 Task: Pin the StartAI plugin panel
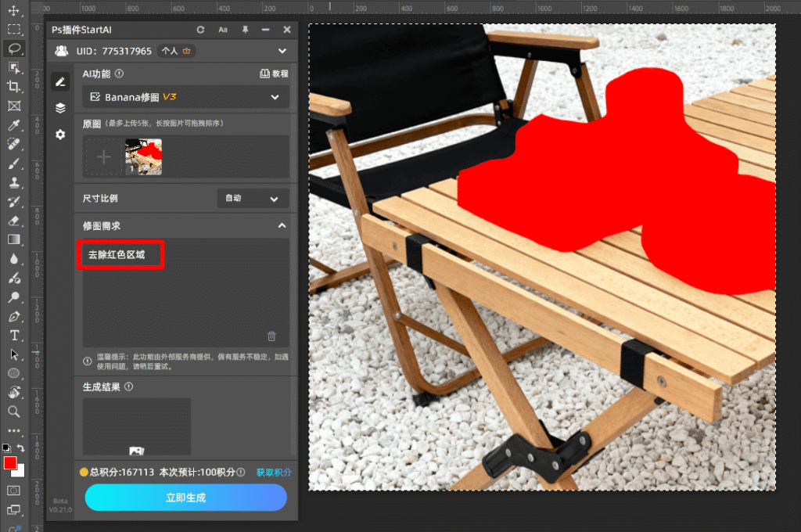point(245,30)
